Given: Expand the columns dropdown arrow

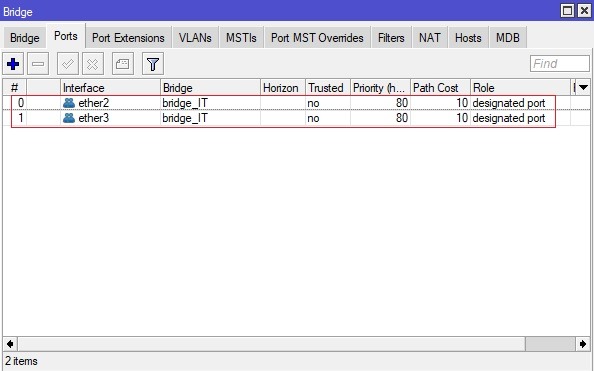Looking at the screenshot, I should click(583, 88).
